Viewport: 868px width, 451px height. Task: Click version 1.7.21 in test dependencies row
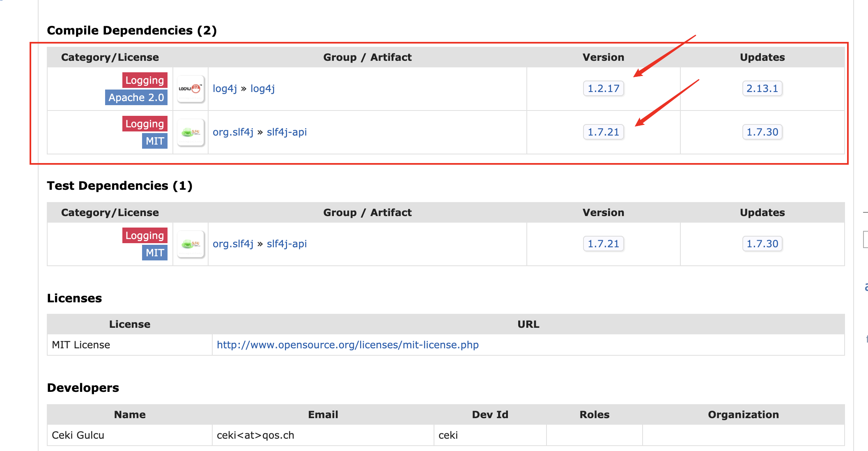click(603, 244)
